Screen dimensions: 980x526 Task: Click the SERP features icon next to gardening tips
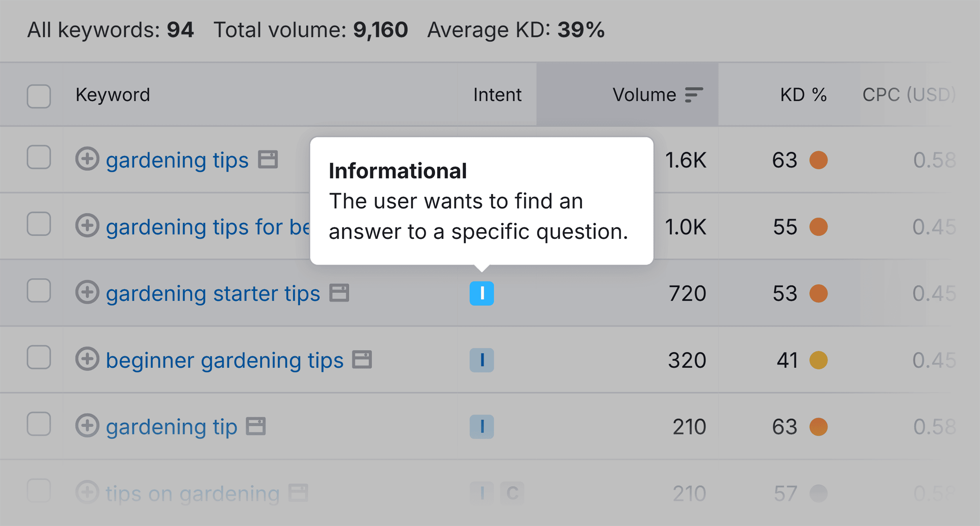(x=268, y=159)
